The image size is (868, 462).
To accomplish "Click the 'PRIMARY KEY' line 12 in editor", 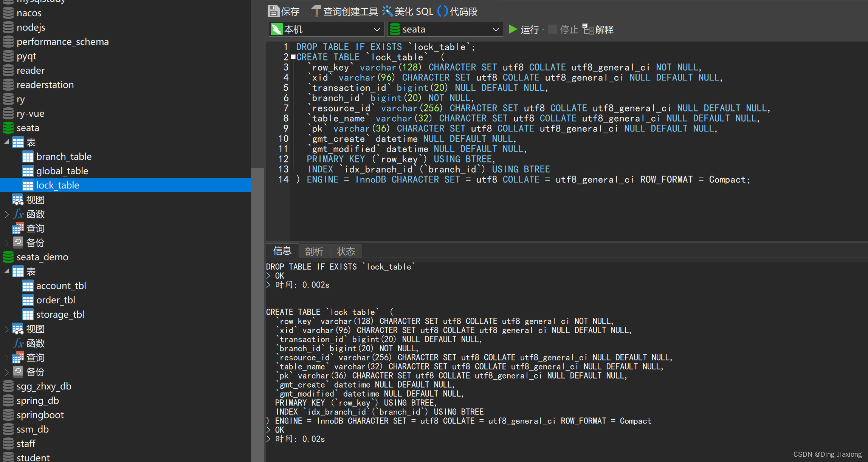I will (401, 159).
